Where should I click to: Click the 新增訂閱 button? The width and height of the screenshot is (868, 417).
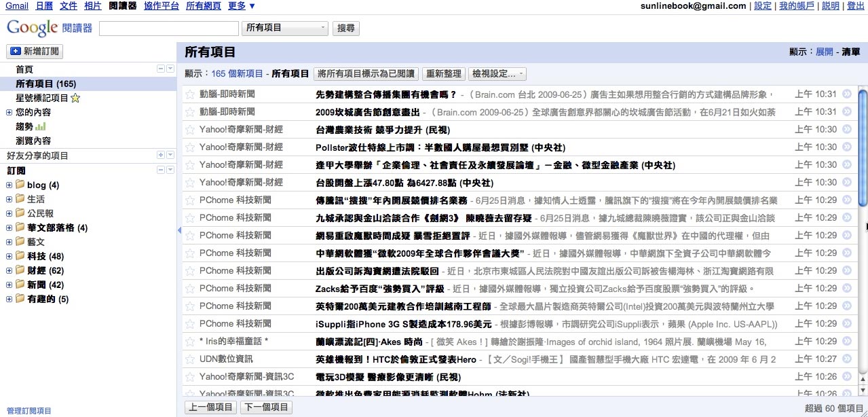click(x=34, y=51)
